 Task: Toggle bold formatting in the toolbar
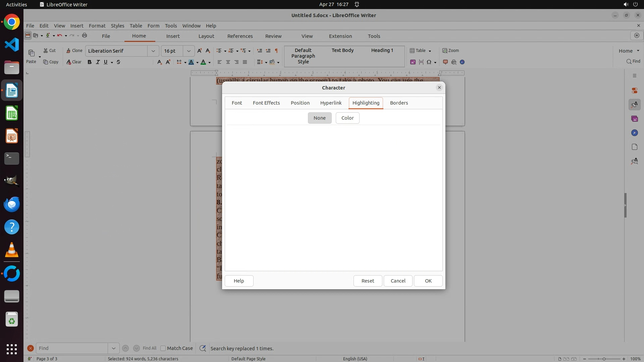tap(89, 62)
